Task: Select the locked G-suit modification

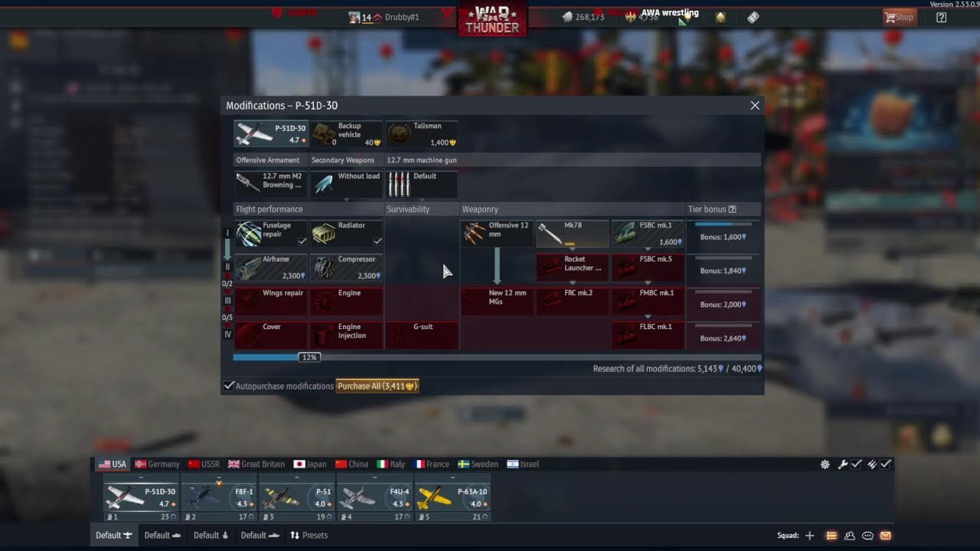Action: [421, 334]
